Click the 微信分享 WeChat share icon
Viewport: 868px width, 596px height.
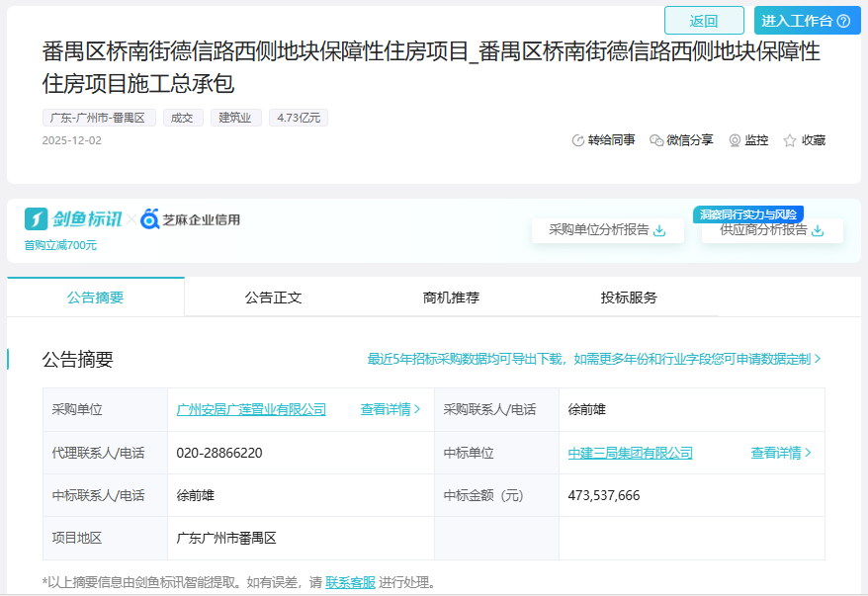click(x=656, y=140)
